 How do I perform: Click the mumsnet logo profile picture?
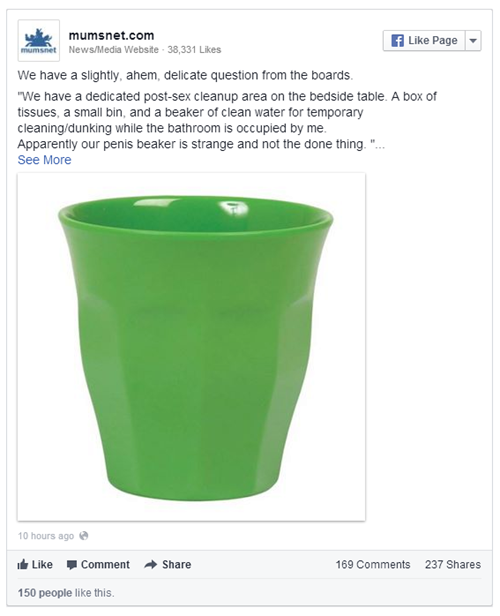point(38,40)
